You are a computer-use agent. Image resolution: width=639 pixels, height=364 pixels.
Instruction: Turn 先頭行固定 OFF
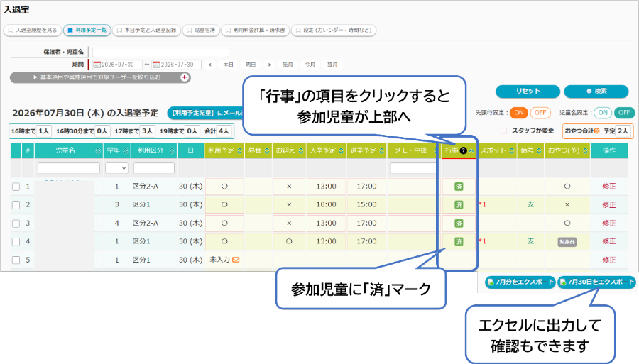540,113
